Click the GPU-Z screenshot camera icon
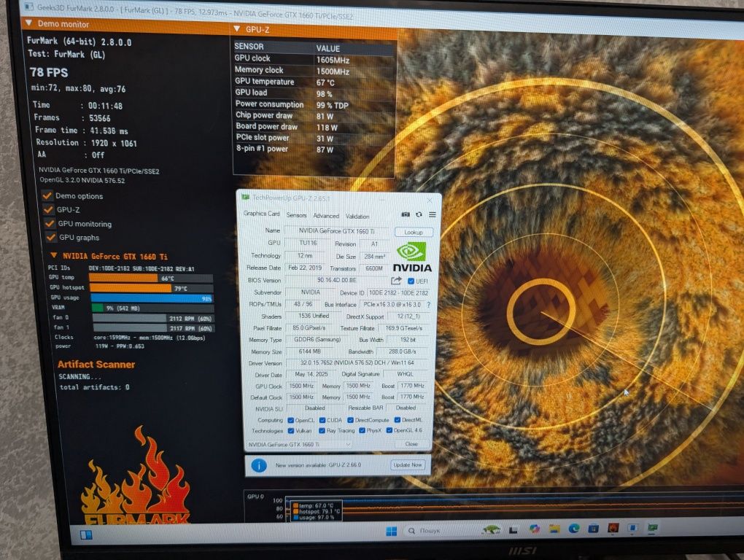Image resolution: width=744 pixels, height=560 pixels. [406, 214]
